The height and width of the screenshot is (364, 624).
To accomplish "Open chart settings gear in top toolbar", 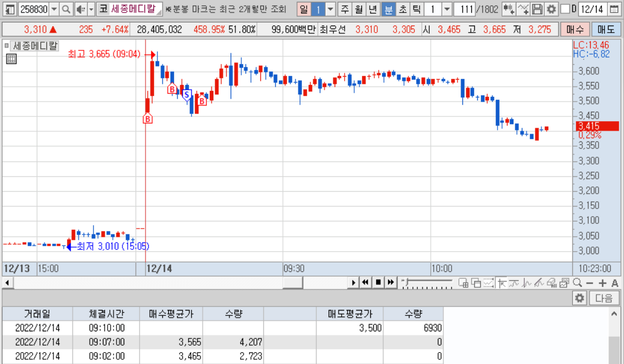I will tap(551, 9).
